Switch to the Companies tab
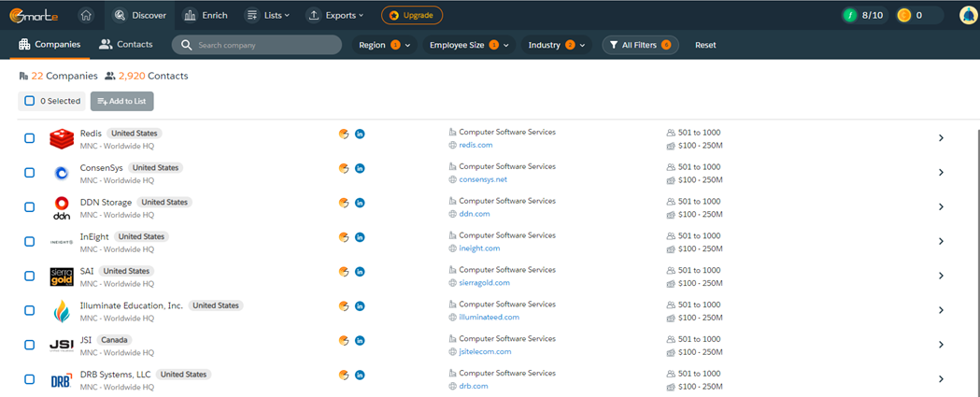This screenshot has width=980, height=397. coord(50,45)
